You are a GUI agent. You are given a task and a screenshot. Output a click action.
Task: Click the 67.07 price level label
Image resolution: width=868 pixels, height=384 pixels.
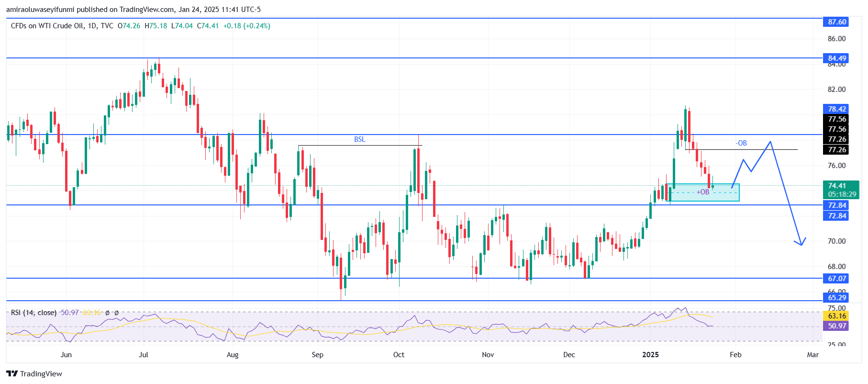pos(837,278)
